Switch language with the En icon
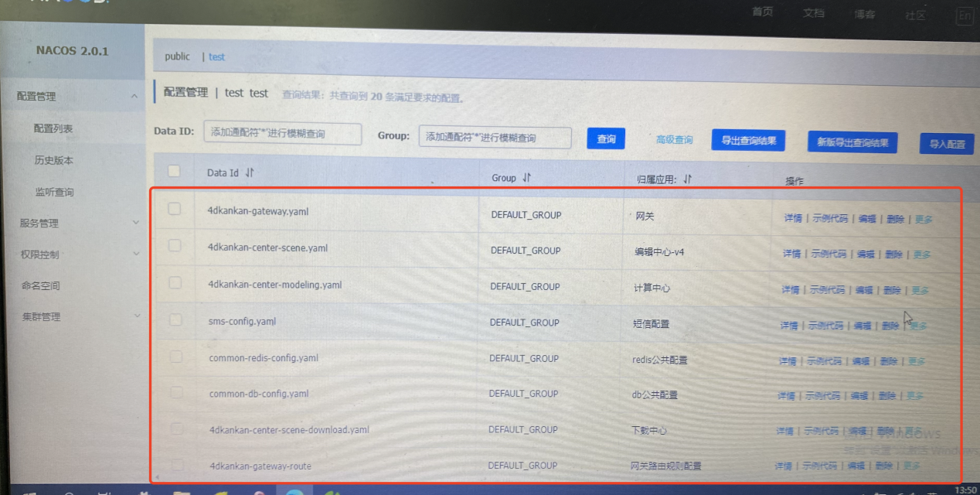The height and width of the screenshot is (495, 980). (x=964, y=15)
